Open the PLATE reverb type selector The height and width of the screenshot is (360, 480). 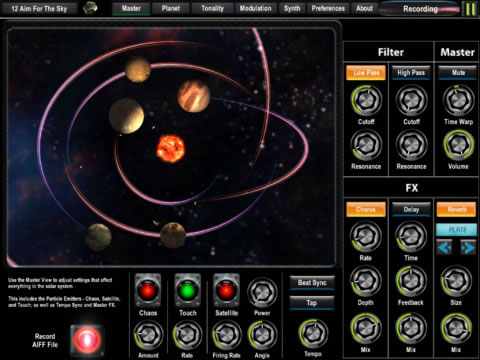[457, 230]
